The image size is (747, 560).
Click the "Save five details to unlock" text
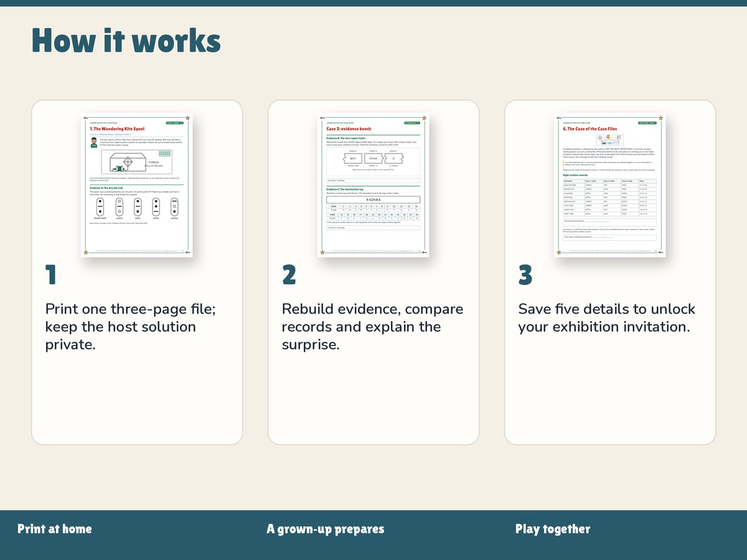click(x=607, y=318)
